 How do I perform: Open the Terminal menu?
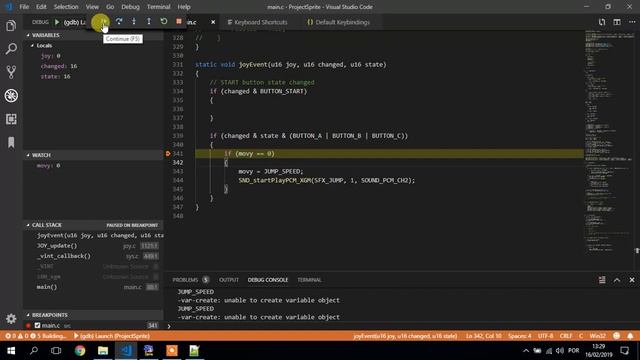pos(158,7)
